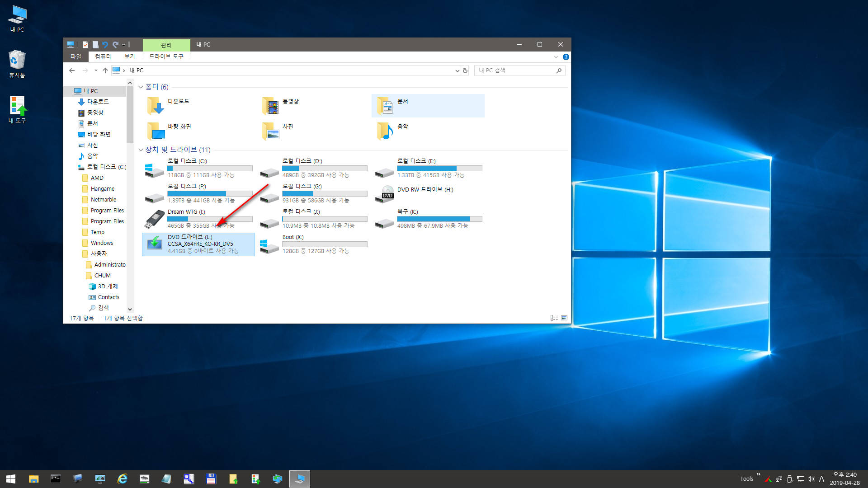Select the 로컬 디스크 (F:) drive
The height and width of the screenshot is (488, 868).
pos(198,193)
